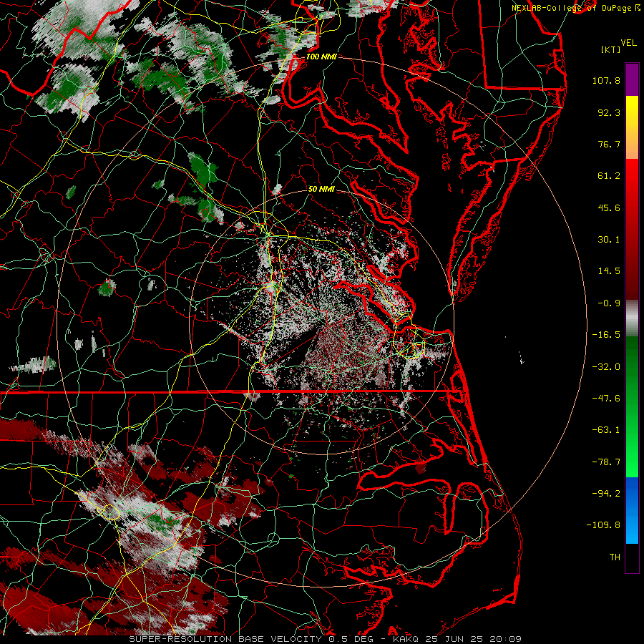Viewport: 644px width, 644px height.
Task: Click the 92.3 velocity scale value
Action: pyautogui.click(x=609, y=112)
